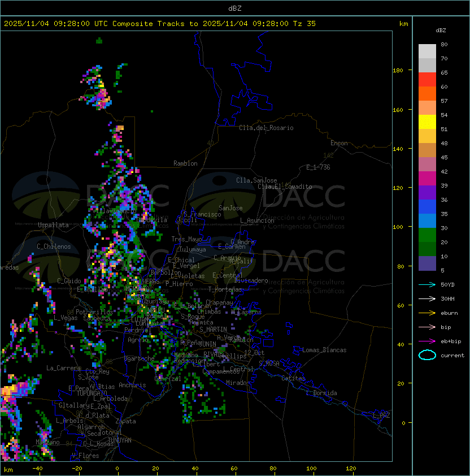Click the L_Dormida place label
Screen dimensions: 470x476
(321, 393)
